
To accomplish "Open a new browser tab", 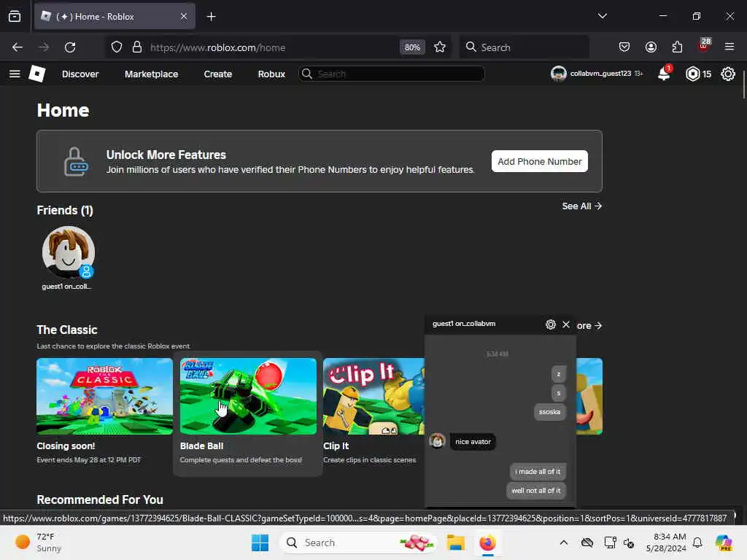I will (x=211, y=17).
